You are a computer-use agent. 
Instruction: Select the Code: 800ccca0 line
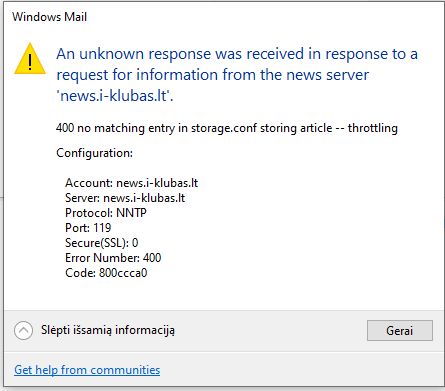[106, 273]
